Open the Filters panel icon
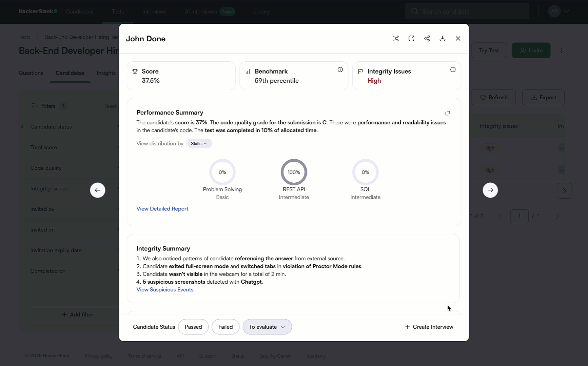Viewport: 588px width, 366px height. pyautogui.click(x=34, y=106)
